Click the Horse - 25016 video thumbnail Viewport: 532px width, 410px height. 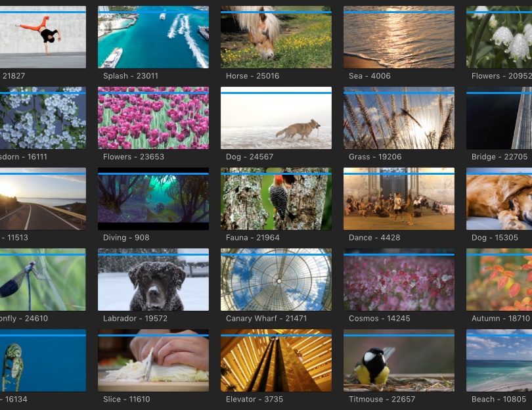coord(276,38)
